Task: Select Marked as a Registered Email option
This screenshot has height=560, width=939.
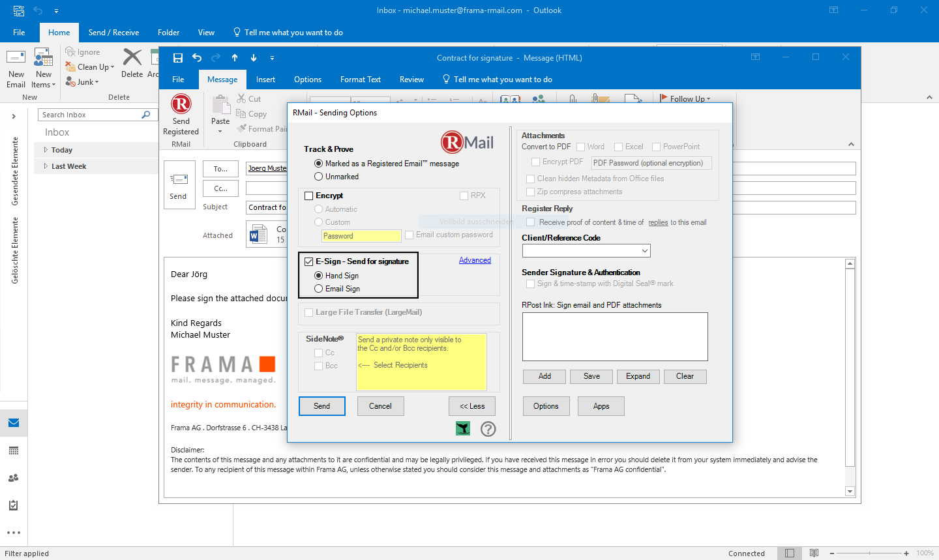Action: (319, 164)
